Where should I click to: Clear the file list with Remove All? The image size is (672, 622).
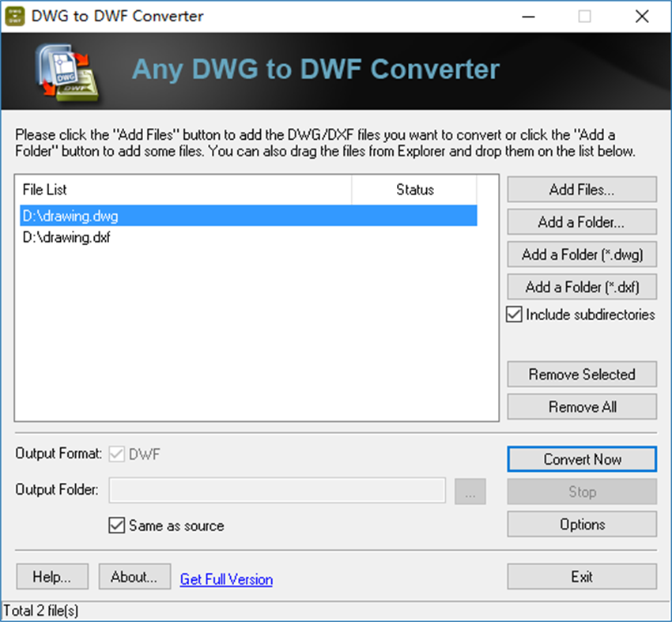[x=581, y=406]
